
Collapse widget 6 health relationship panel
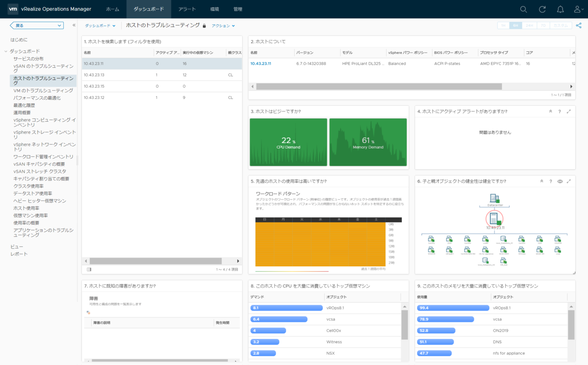(542, 181)
